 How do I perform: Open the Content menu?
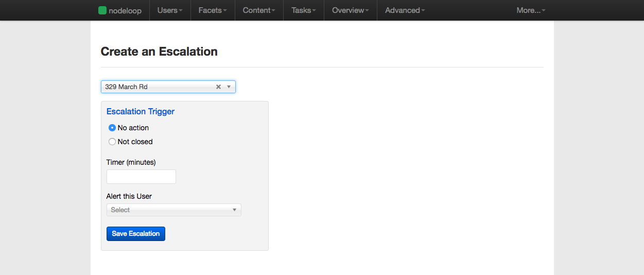pos(259,10)
